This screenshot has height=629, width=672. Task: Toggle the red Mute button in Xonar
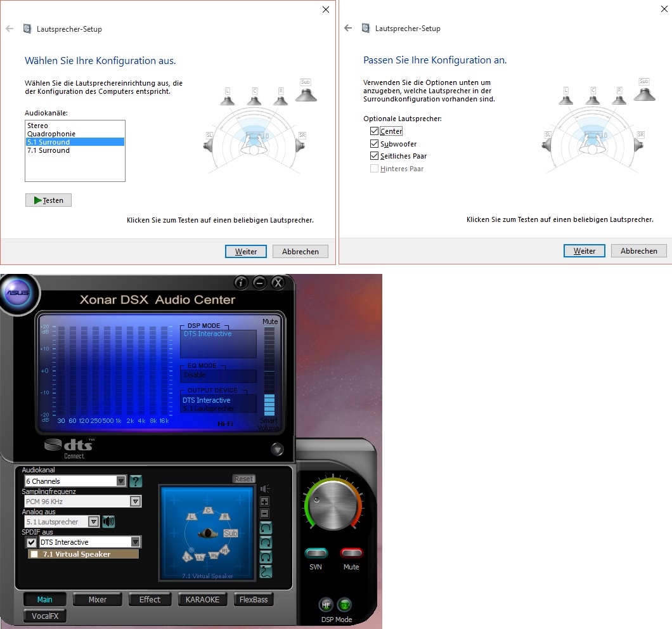click(351, 553)
